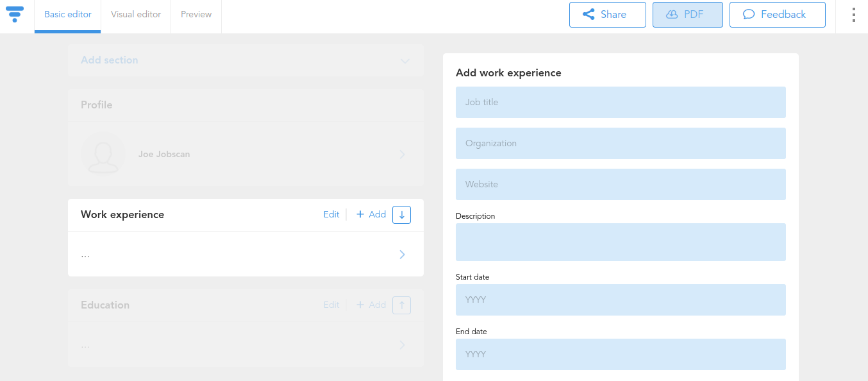Click Joe Jobscan profile avatar
This screenshot has width=868, height=381.
point(103,154)
